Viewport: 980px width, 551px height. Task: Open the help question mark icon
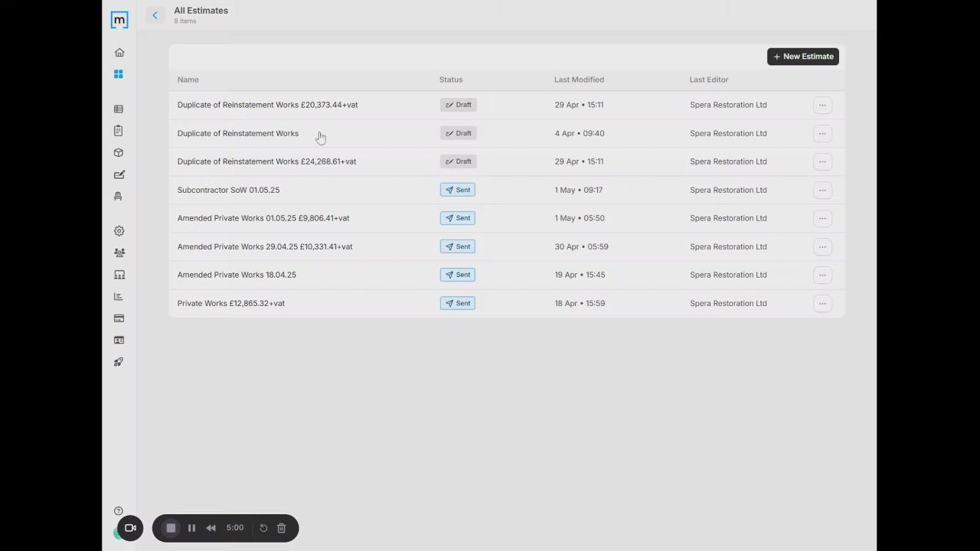119,511
